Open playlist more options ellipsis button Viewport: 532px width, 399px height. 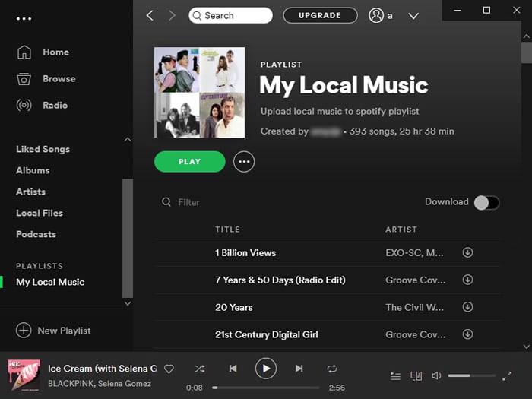coord(244,161)
